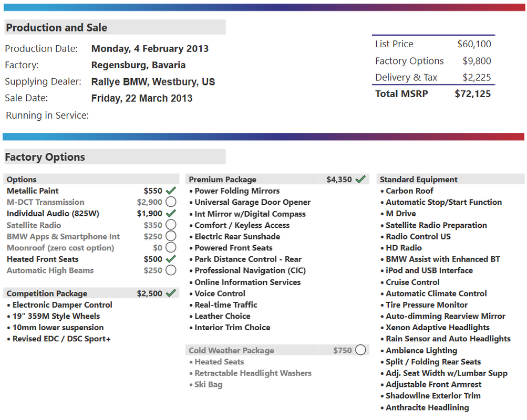Click the Total MSRP value $72,125
This screenshot has height=420, width=527.
(473, 93)
